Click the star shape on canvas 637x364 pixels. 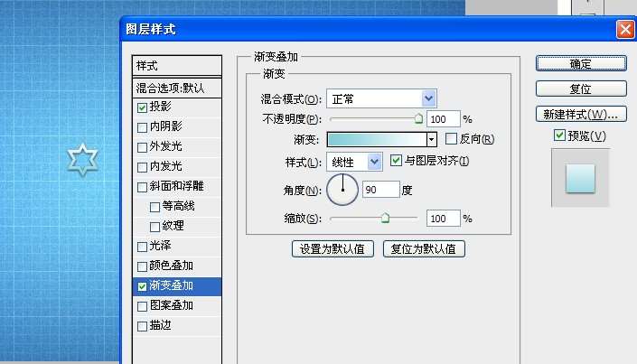81,160
